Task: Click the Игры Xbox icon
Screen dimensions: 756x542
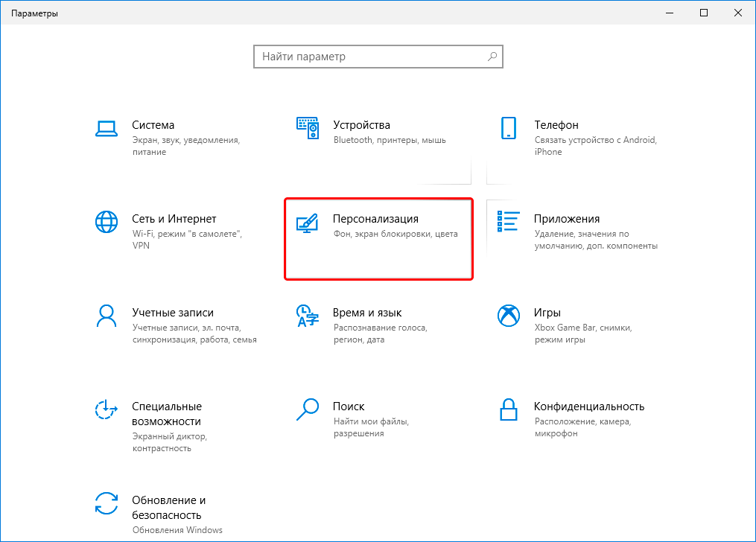Action: pyautogui.click(x=509, y=315)
